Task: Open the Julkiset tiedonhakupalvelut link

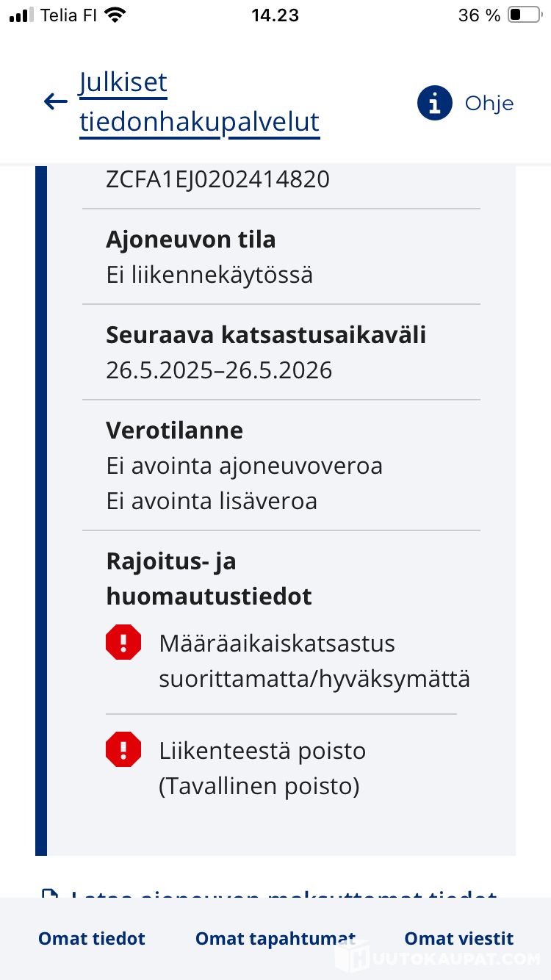Action: pyautogui.click(x=199, y=102)
